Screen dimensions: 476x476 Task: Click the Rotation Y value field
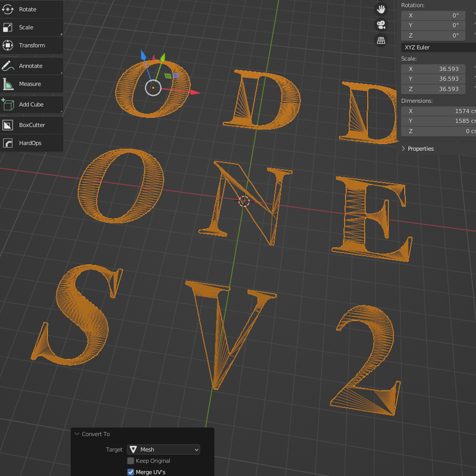click(x=433, y=26)
